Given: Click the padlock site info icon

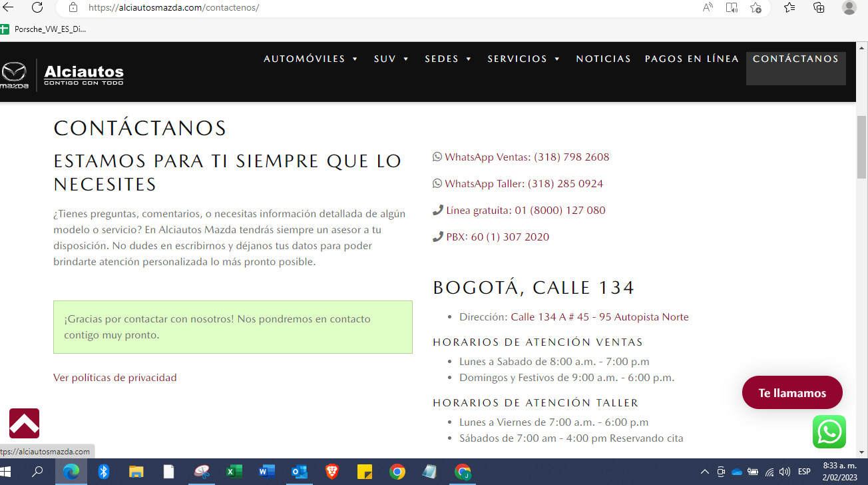Looking at the screenshot, I should click(73, 8).
